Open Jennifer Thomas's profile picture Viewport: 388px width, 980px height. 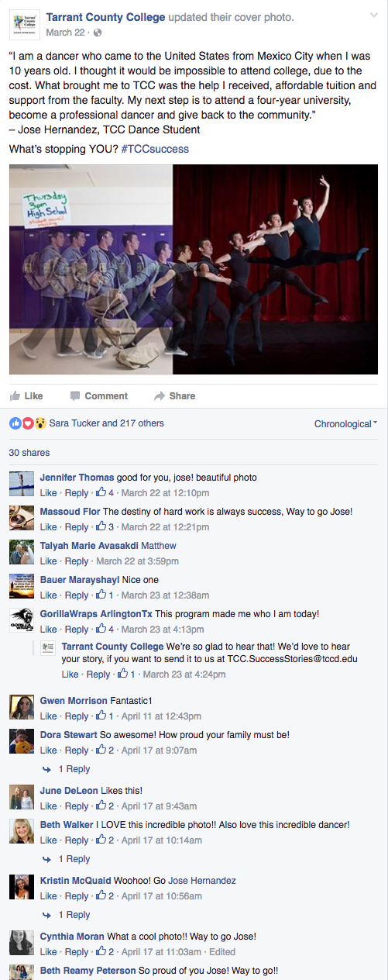click(x=21, y=483)
